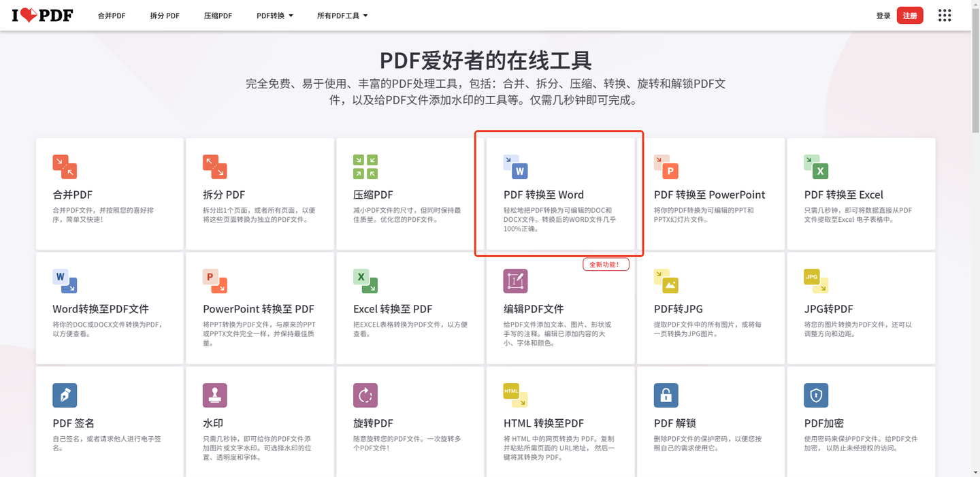Click the Excel转换至PDF tool icon
Viewport: 980px width, 477px height.
[365, 281]
